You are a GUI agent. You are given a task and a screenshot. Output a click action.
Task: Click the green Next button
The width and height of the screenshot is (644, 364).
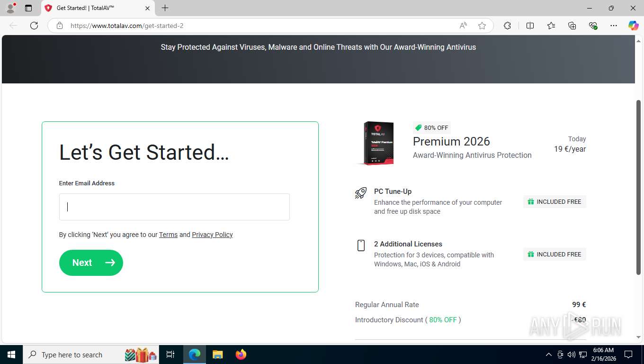pyautogui.click(x=91, y=263)
